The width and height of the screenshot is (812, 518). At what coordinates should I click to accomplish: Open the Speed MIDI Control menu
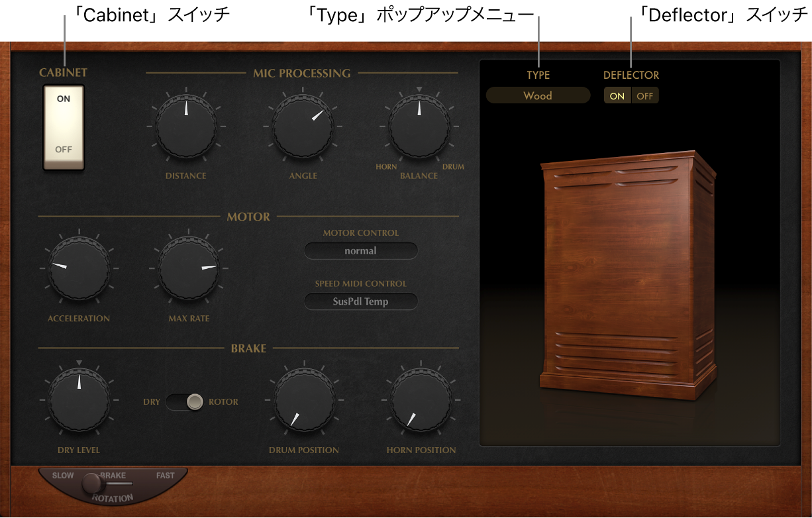click(x=361, y=301)
